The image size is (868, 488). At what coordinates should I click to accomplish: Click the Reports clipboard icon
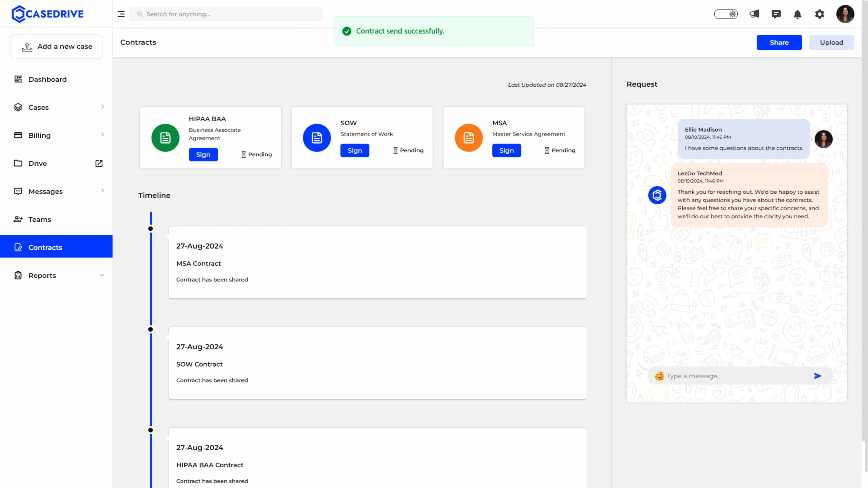click(18, 275)
